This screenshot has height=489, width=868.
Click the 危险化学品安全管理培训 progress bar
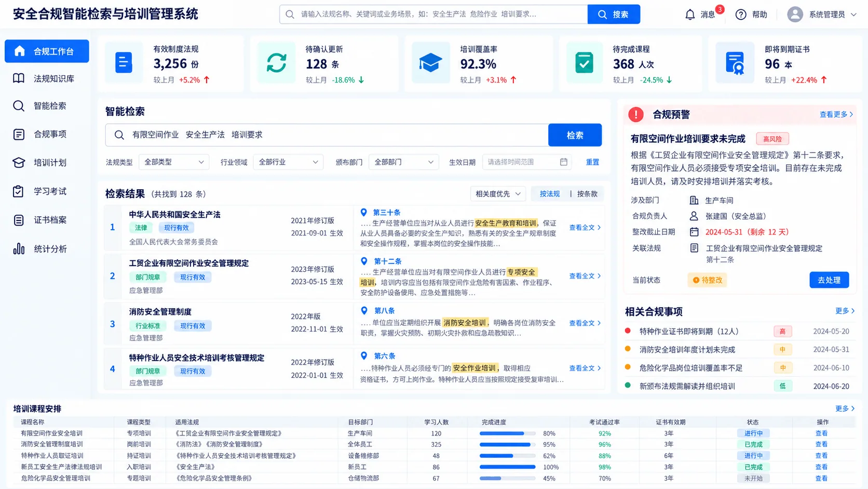click(507, 479)
